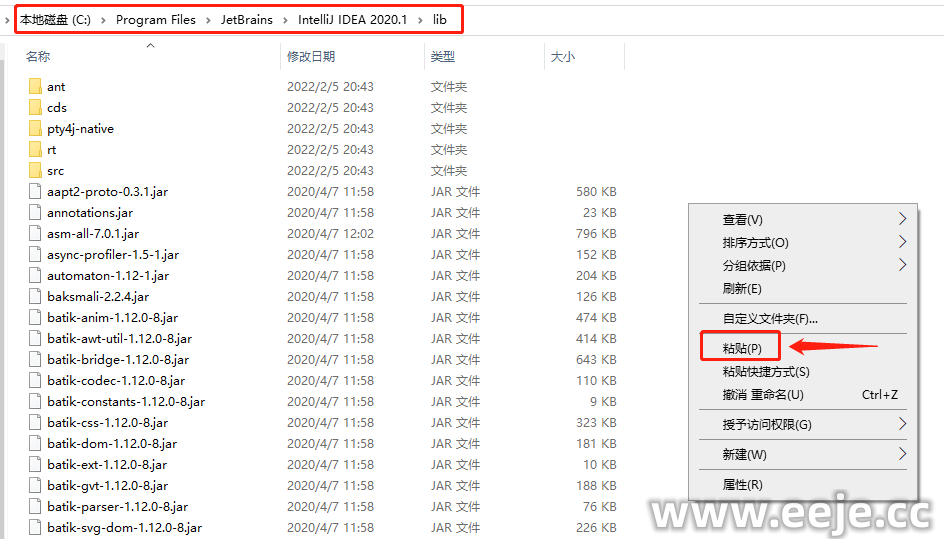Sort by the 大小 column header

pos(563,57)
